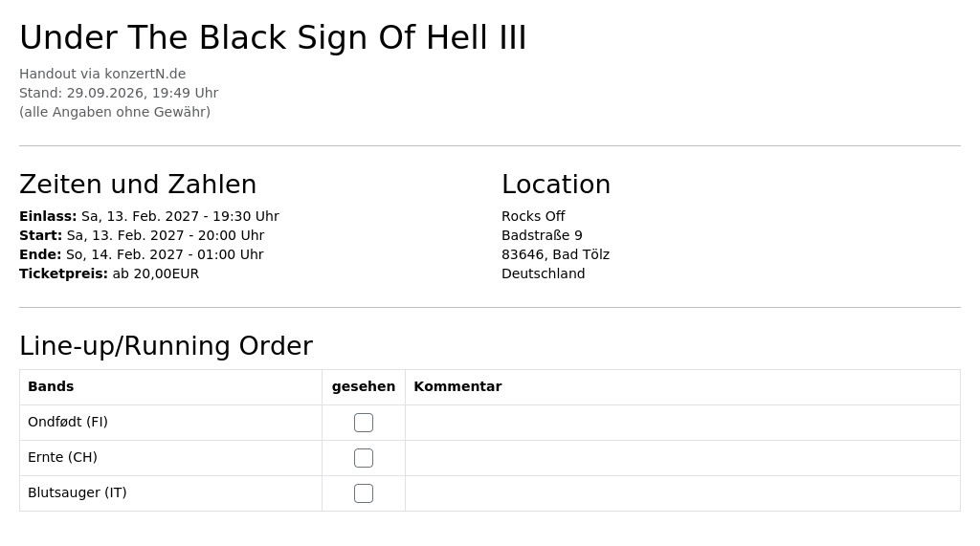This screenshot has height=546, width=980.
Task: Click the Handout via konzertN.de text
Action: [102, 74]
